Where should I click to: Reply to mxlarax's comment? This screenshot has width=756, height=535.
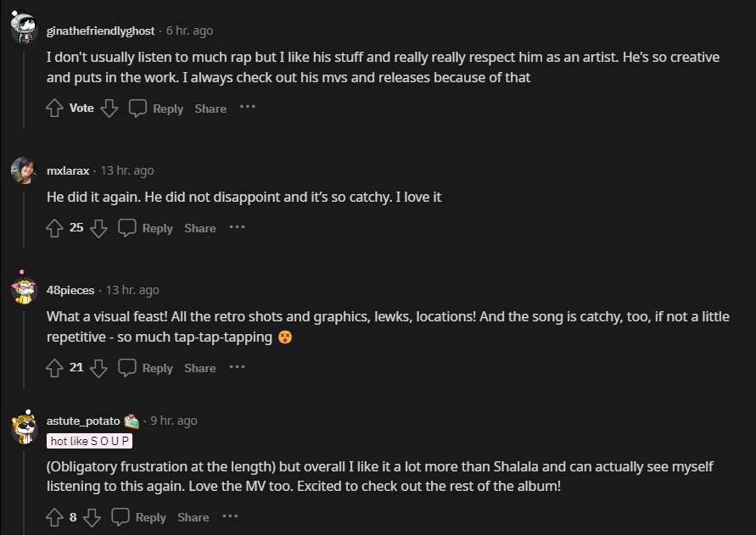pos(146,228)
